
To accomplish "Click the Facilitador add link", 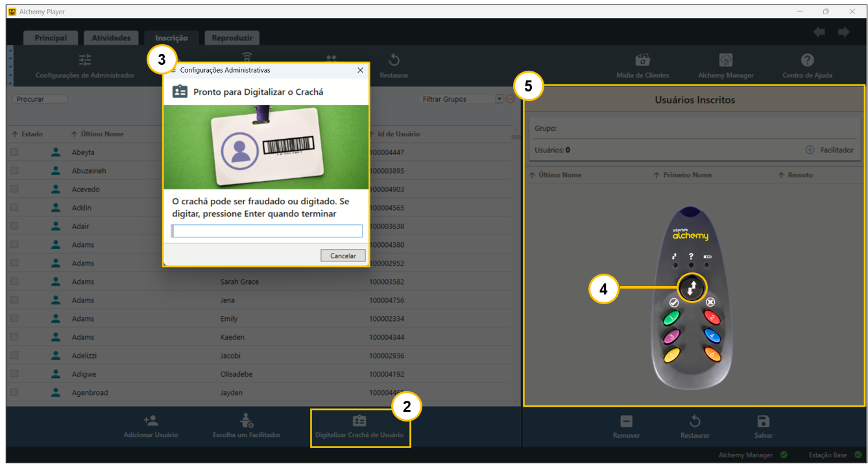I will click(830, 150).
